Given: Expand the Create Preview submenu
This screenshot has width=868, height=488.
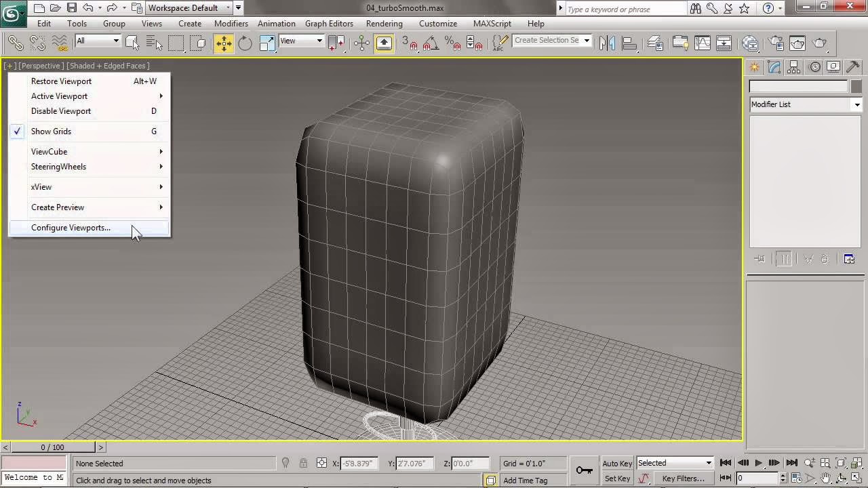Looking at the screenshot, I should pyautogui.click(x=89, y=207).
